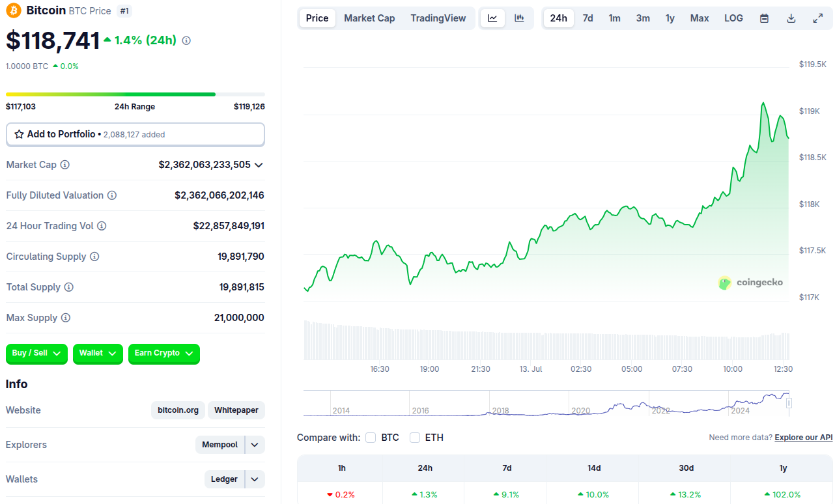This screenshot has height=504, width=835.
Task: Click the 7d change value 9.1%
Action: 507,494
